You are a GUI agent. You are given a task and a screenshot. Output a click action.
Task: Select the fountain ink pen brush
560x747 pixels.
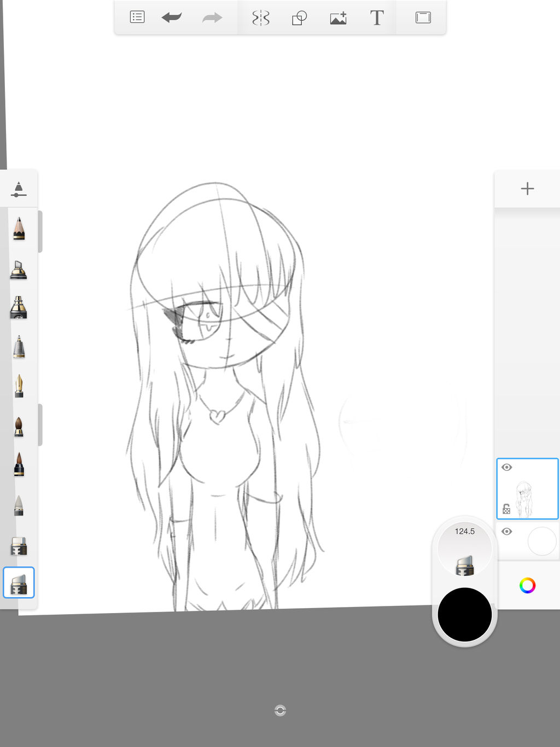pos(19,386)
